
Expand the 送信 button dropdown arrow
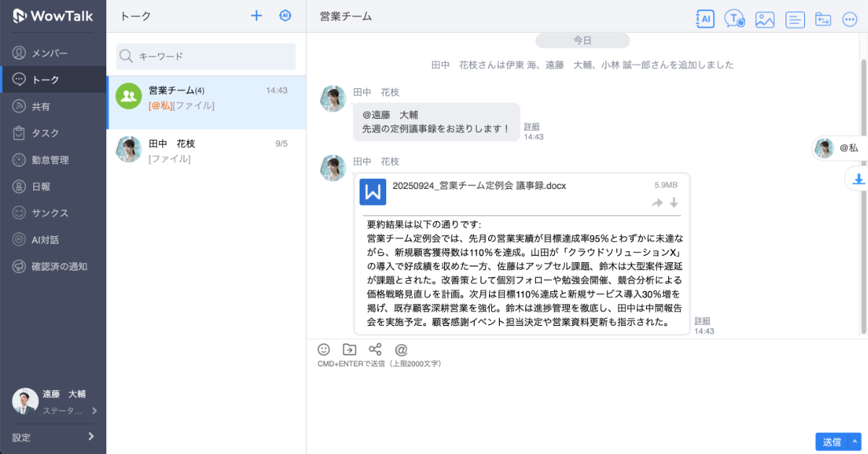point(855,442)
